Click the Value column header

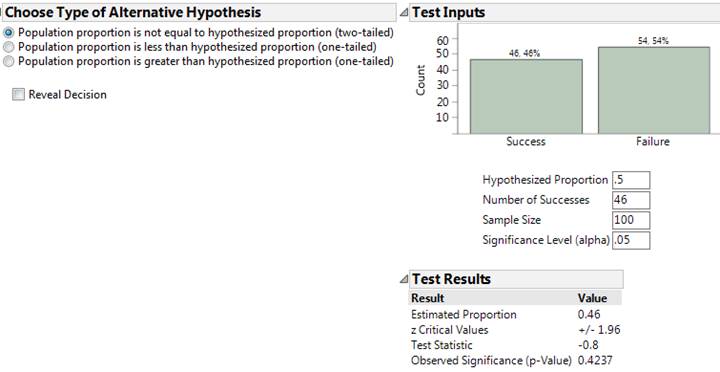tap(592, 298)
